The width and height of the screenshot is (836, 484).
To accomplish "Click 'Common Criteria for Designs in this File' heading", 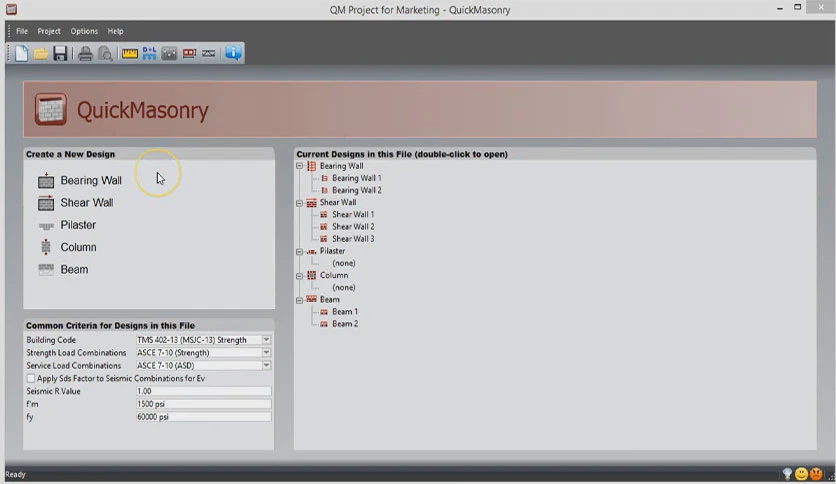I will click(110, 326).
